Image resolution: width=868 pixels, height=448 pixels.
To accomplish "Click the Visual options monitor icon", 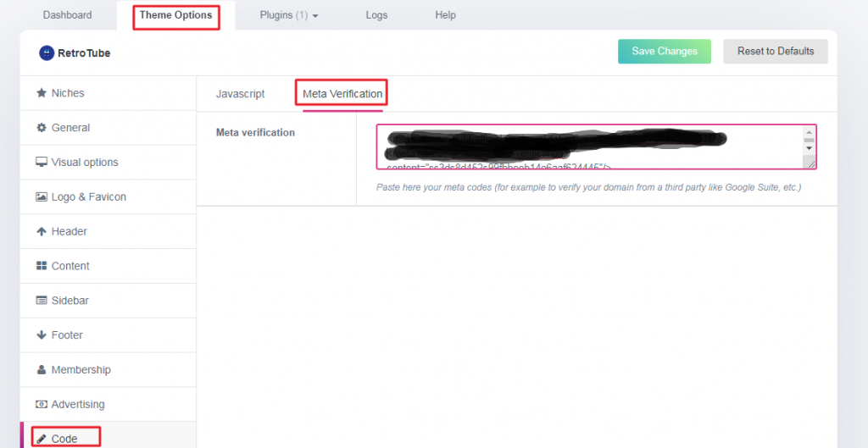I will pyautogui.click(x=41, y=163).
